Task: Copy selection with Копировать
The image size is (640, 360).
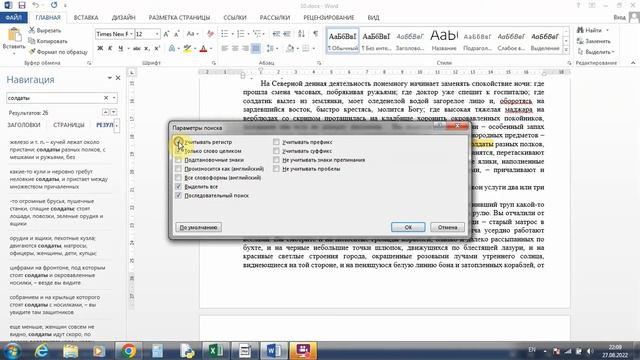Action: [48, 41]
